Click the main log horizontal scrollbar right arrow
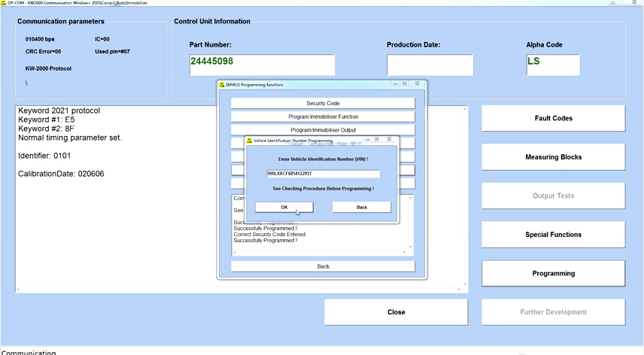The width and height of the screenshot is (644, 355). coord(459,290)
